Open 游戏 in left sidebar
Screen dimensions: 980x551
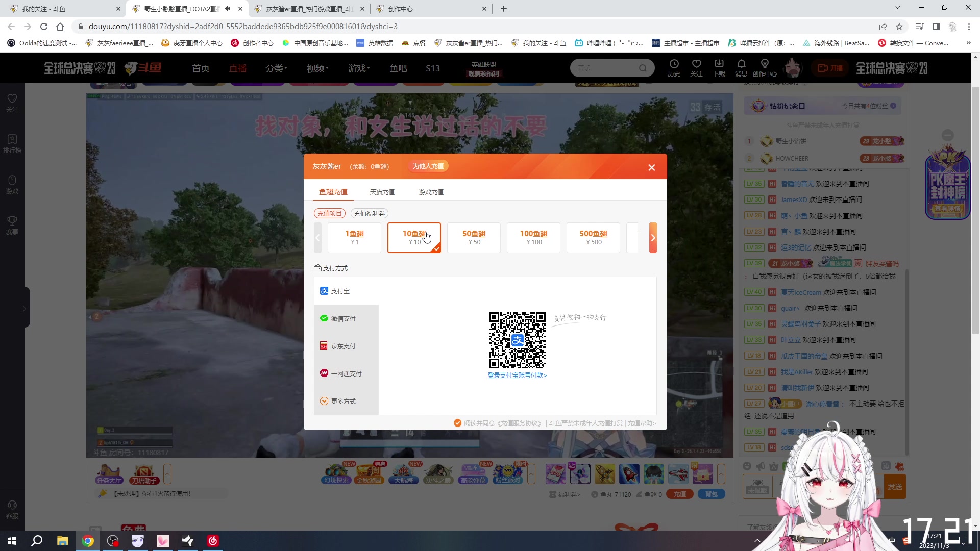point(12,185)
